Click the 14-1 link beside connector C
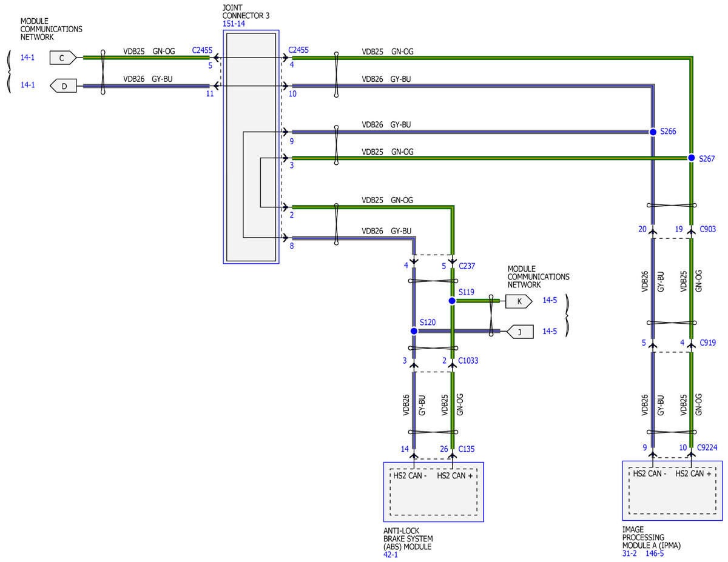The image size is (728, 562). [28, 58]
